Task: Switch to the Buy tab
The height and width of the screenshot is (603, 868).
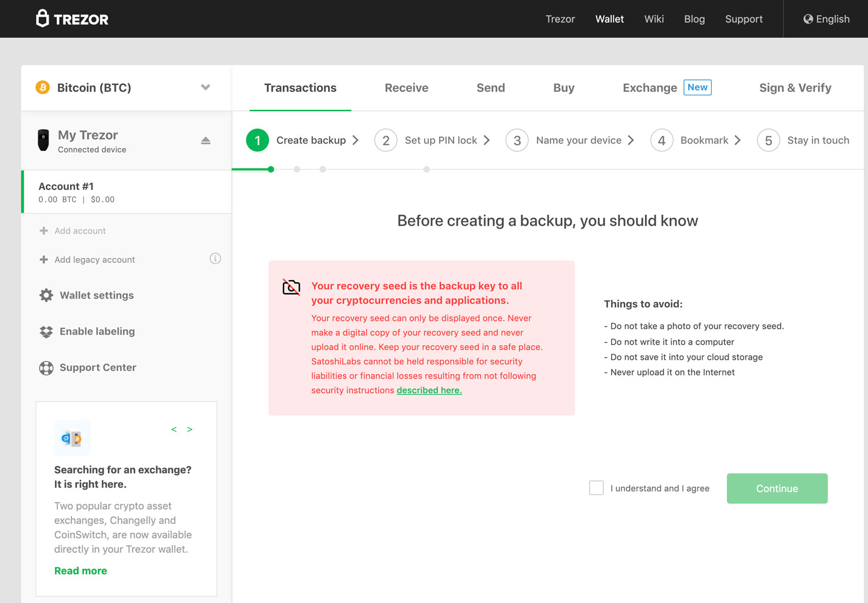Action: pyautogui.click(x=564, y=88)
